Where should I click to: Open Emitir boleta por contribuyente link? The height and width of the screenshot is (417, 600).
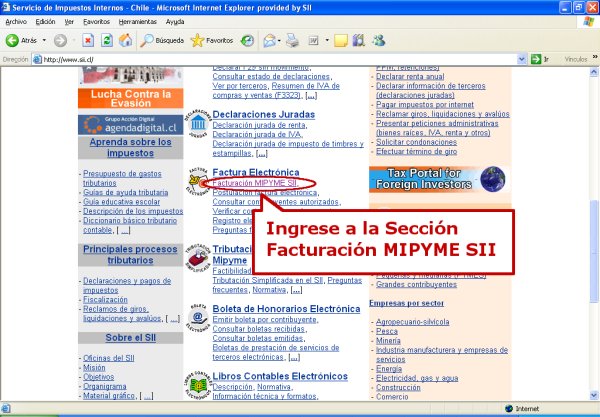click(x=264, y=319)
